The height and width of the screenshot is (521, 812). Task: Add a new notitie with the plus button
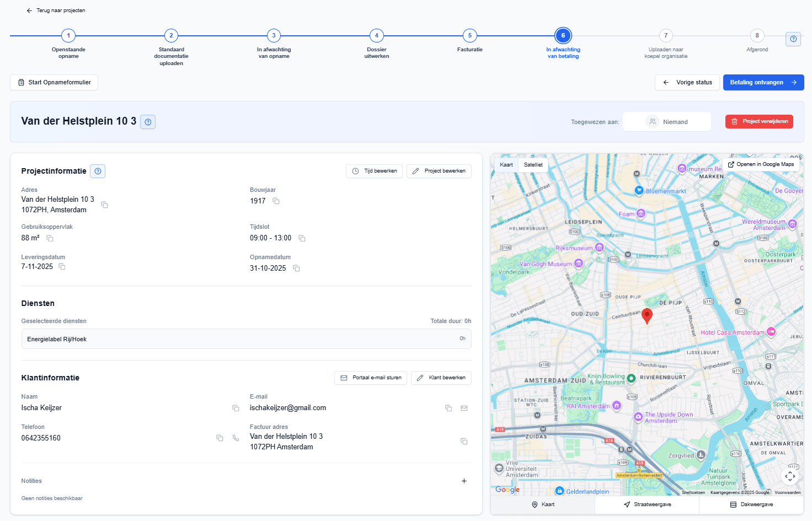click(x=464, y=481)
